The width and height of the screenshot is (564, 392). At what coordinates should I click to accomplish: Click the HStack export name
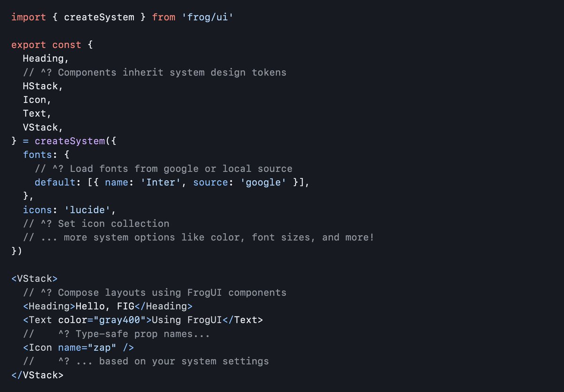[40, 86]
